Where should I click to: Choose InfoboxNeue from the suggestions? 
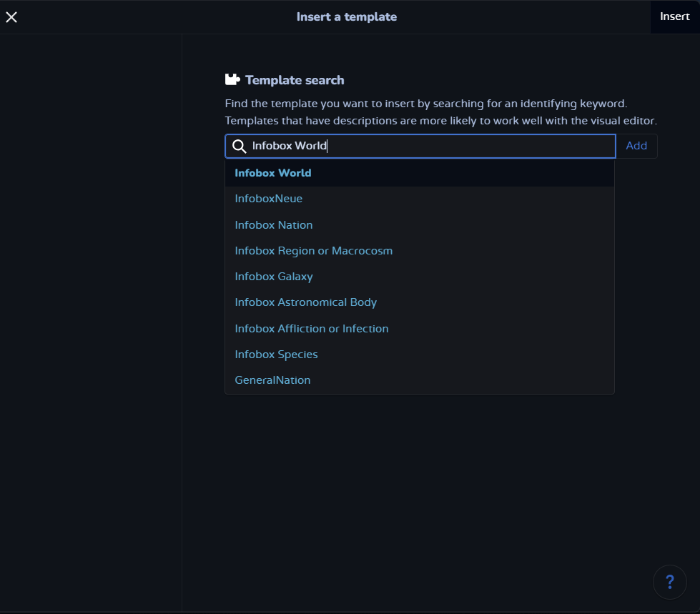pos(269,199)
